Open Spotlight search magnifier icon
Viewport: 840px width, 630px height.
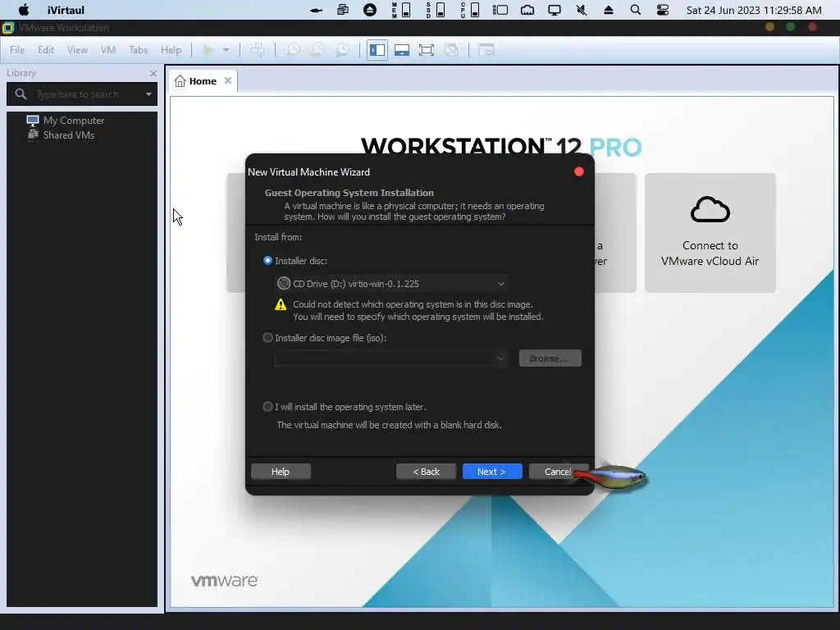636,10
